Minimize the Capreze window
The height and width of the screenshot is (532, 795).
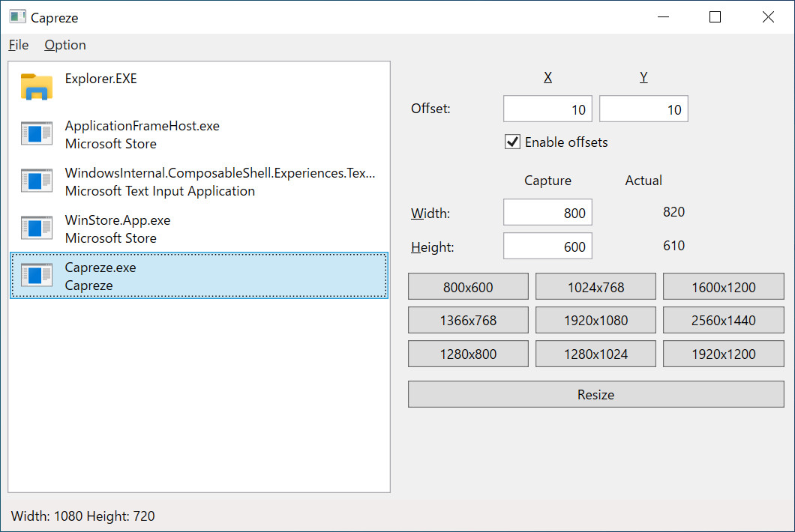click(x=663, y=16)
